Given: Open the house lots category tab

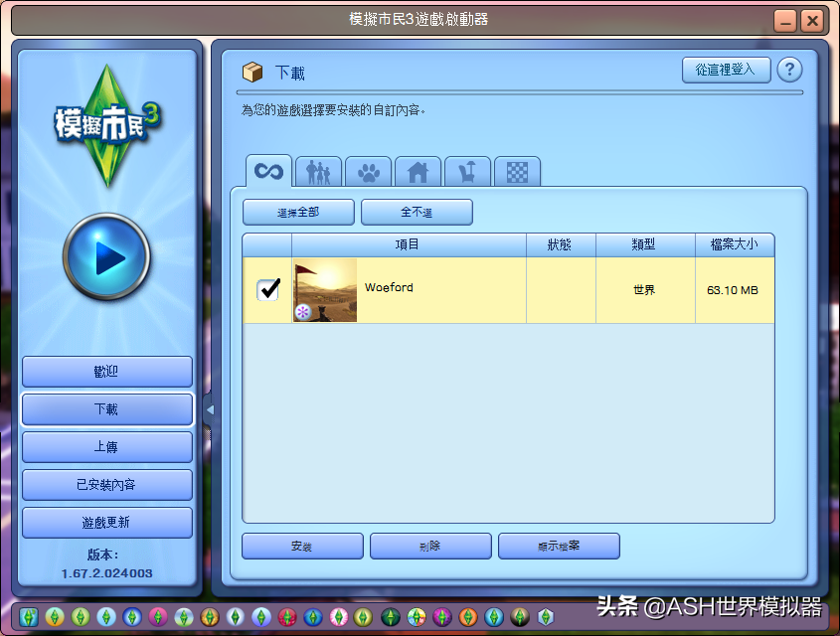Looking at the screenshot, I should pyautogui.click(x=418, y=171).
